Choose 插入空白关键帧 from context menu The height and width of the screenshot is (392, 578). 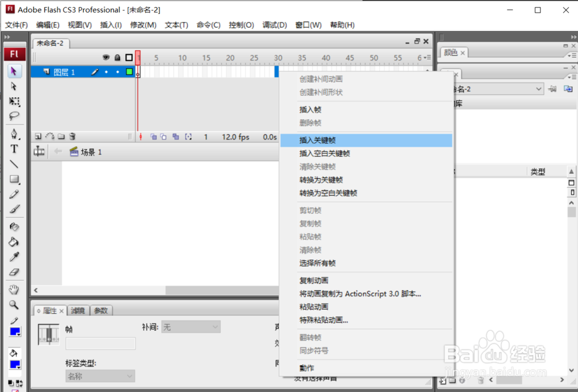[x=366, y=153]
